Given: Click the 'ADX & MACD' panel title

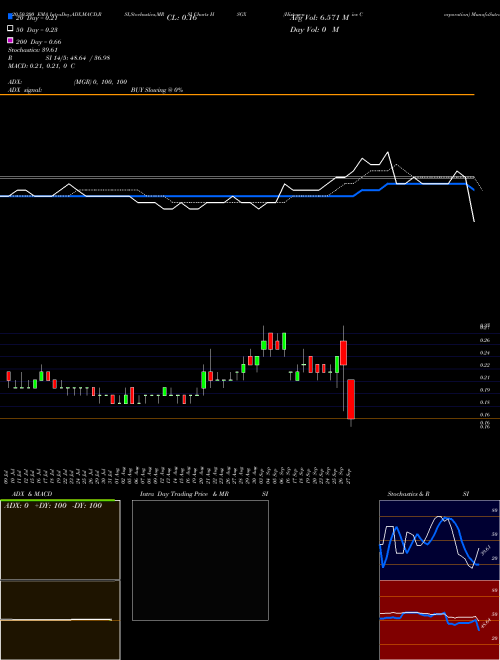Looking at the screenshot, I should tap(32, 494).
